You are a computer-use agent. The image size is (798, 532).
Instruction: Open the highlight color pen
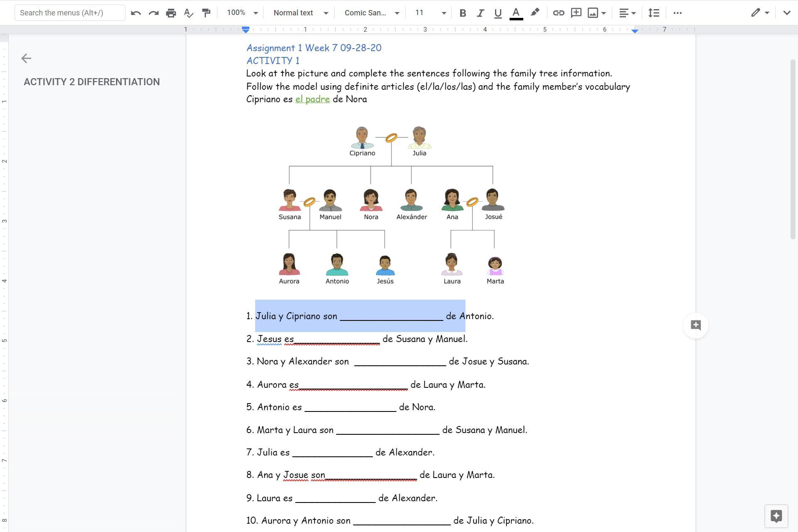[535, 13]
